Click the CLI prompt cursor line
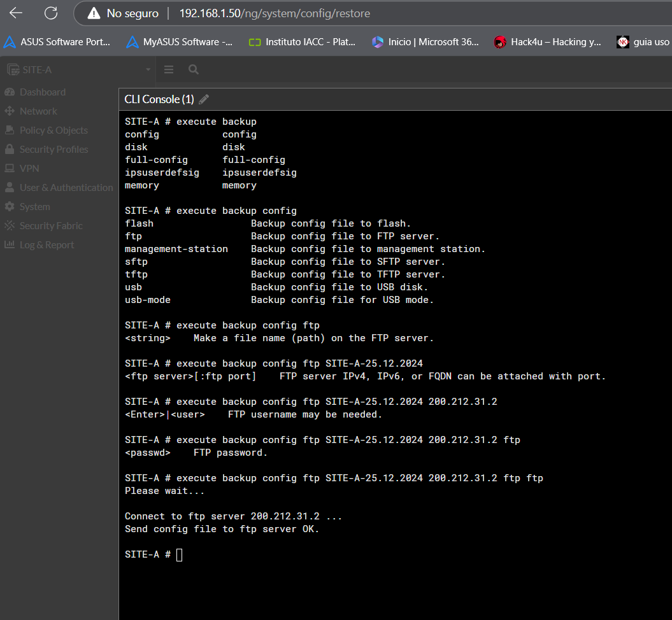Screen dimensions: 672x620 (x=179, y=554)
